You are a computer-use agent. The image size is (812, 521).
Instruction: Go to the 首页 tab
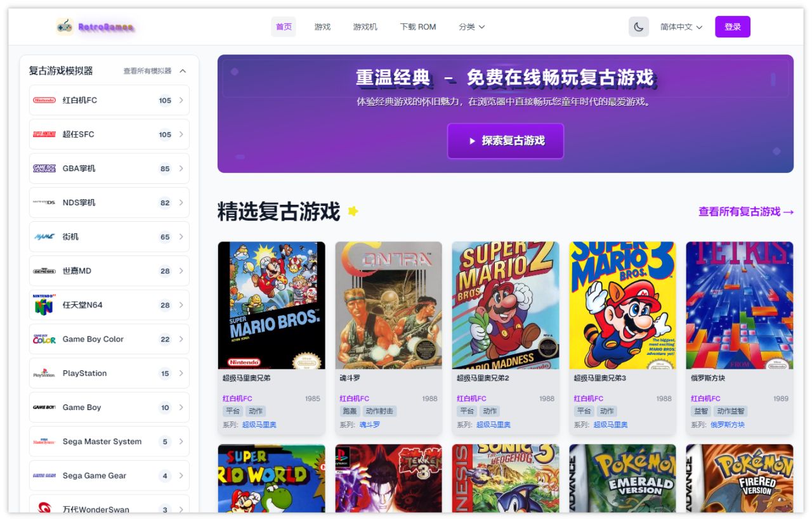tap(284, 27)
